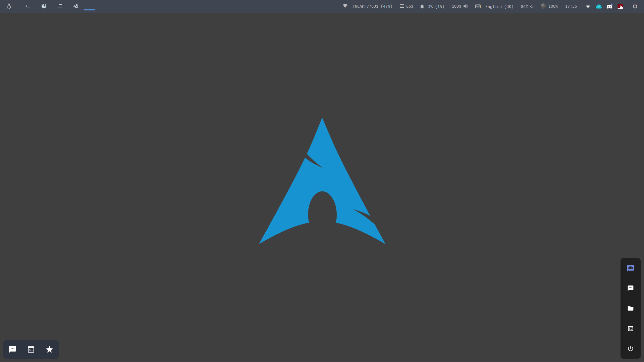Image resolution: width=644 pixels, height=362 pixels.
Task: Launch terminal from right side dock
Action: click(631, 328)
